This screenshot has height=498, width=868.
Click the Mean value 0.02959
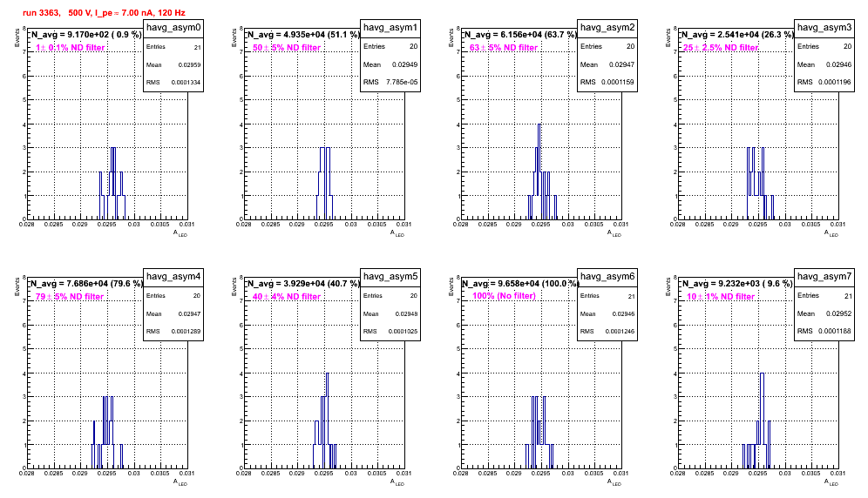[x=189, y=64]
